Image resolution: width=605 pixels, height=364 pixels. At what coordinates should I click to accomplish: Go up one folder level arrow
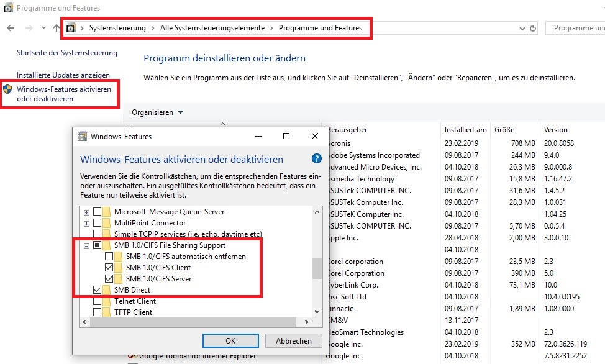pos(57,28)
